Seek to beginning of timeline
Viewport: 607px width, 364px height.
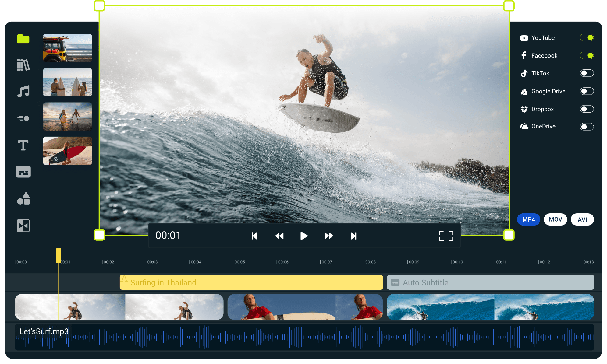[253, 235]
